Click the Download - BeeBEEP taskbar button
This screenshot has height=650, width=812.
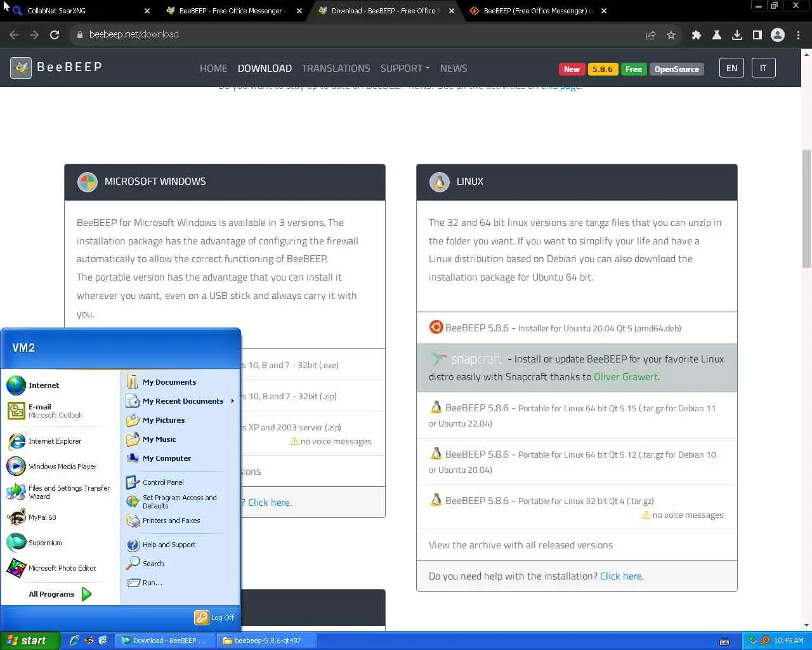point(166,640)
